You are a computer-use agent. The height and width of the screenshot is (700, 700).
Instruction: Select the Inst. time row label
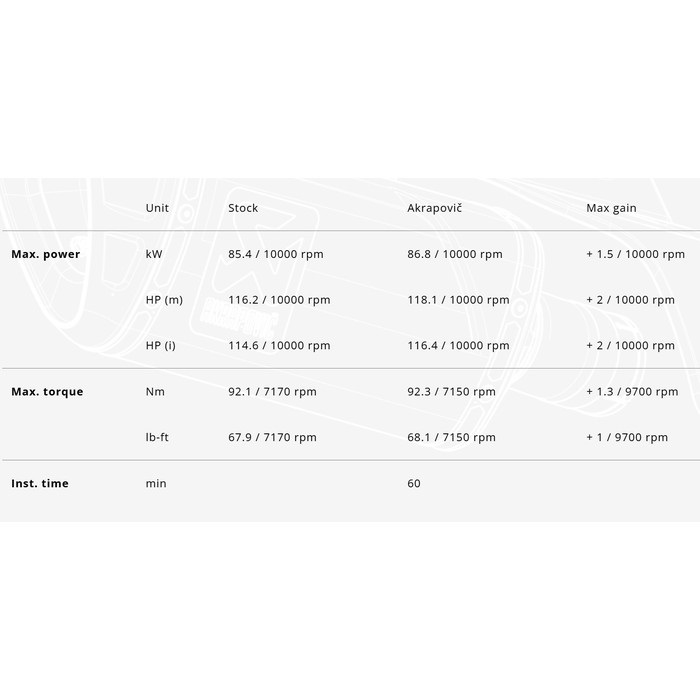click(x=40, y=483)
